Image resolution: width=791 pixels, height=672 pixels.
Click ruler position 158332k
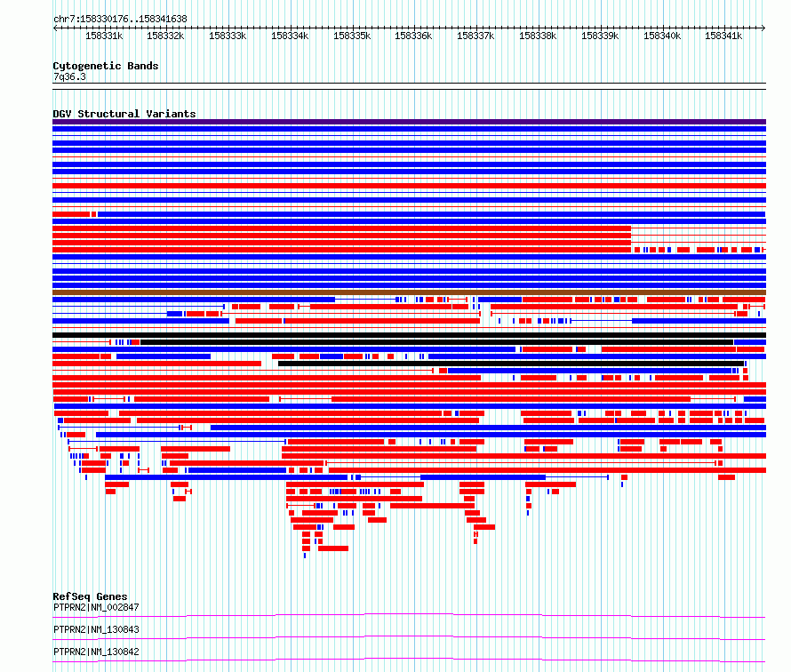[x=165, y=36]
